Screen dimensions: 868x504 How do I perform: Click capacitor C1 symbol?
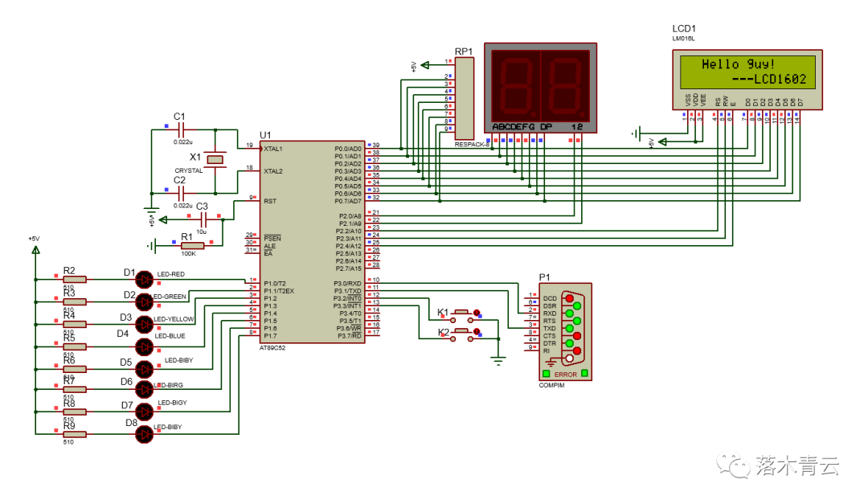coord(181,131)
